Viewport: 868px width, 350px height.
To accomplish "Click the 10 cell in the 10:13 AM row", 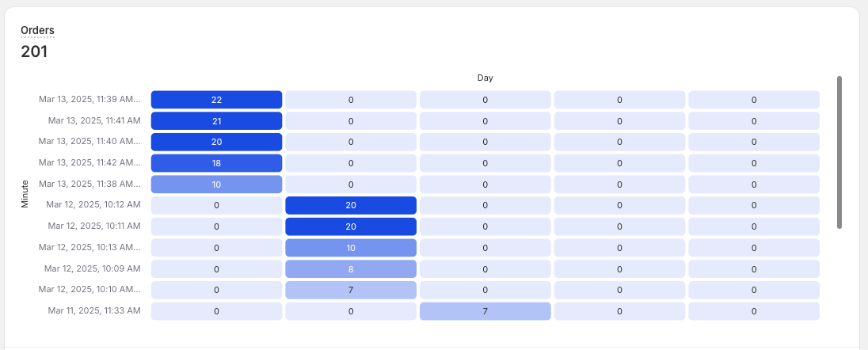I will [x=351, y=248].
